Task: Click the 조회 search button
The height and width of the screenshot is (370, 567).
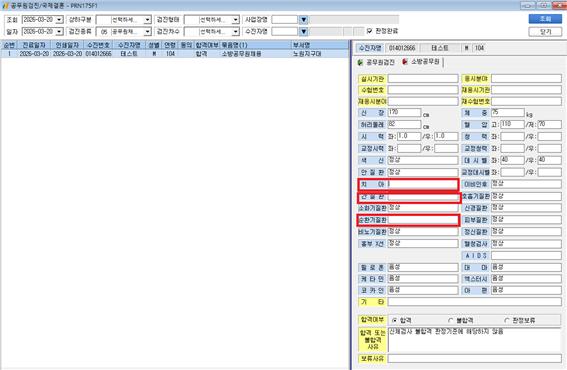Action: click(x=545, y=19)
